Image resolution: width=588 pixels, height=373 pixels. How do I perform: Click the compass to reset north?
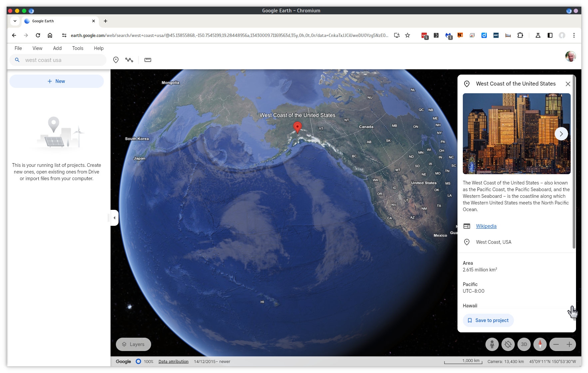[540, 344]
